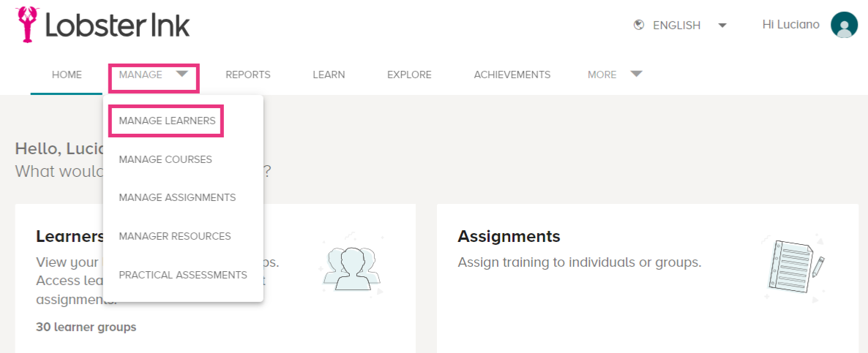Open the LEARN tab
The height and width of the screenshot is (353, 868).
point(329,75)
